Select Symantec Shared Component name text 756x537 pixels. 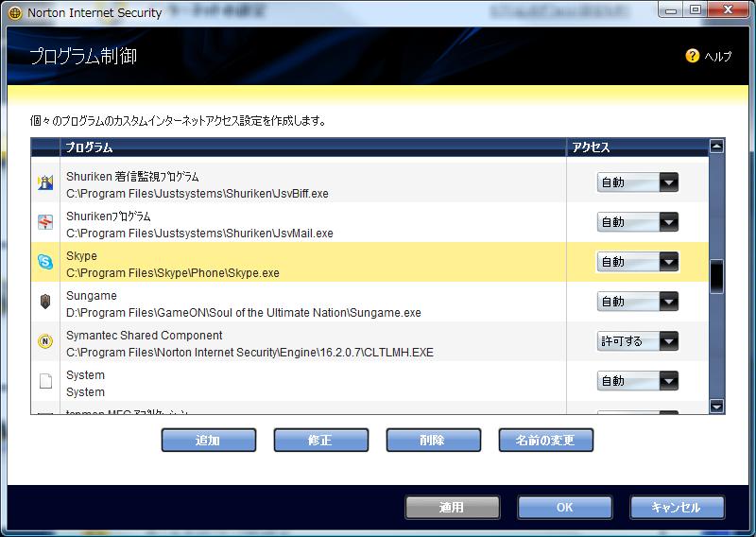coord(145,336)
